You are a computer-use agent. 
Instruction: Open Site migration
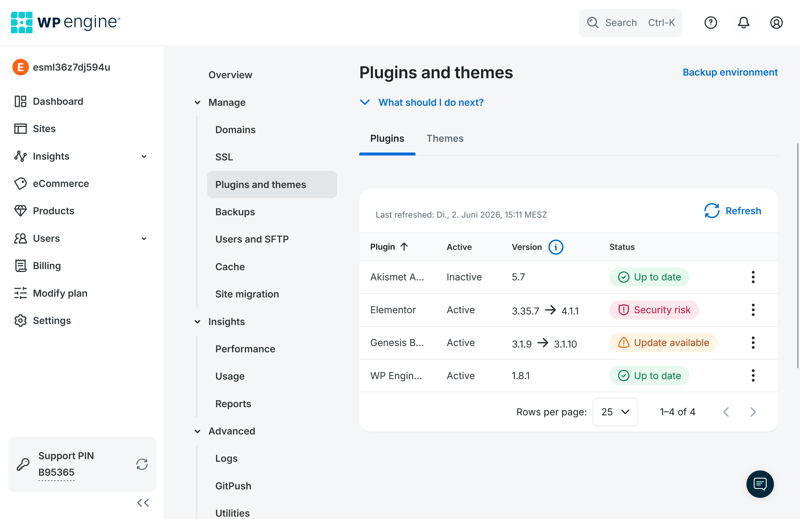(x=247, y=294)
